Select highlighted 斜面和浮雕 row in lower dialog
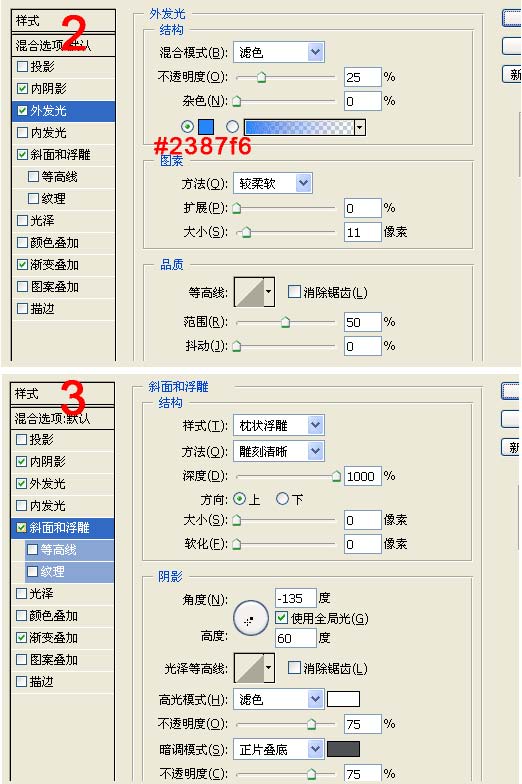The width and height of the screenshot is (522, 784). coord(62,528)
